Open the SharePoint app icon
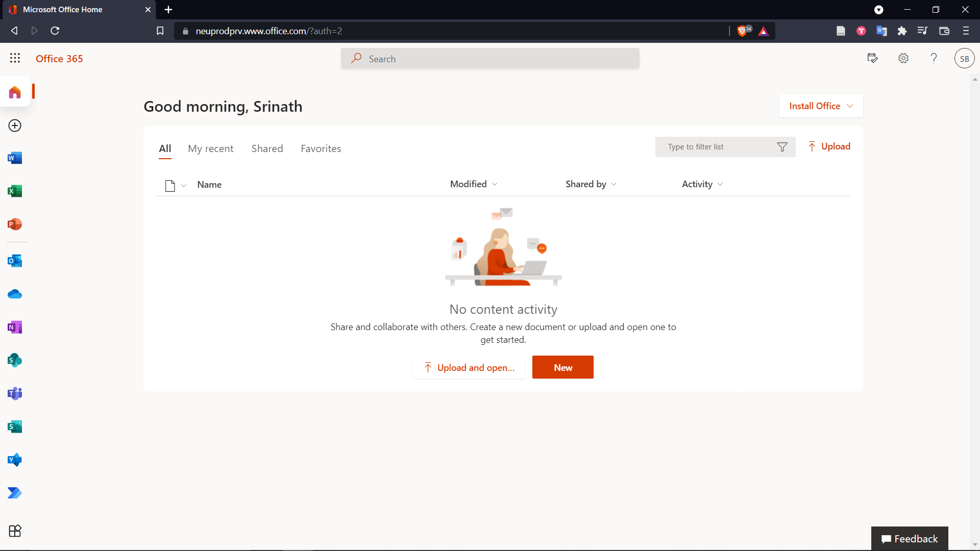The width and height of the screenshot is (980, 551). 15,361
